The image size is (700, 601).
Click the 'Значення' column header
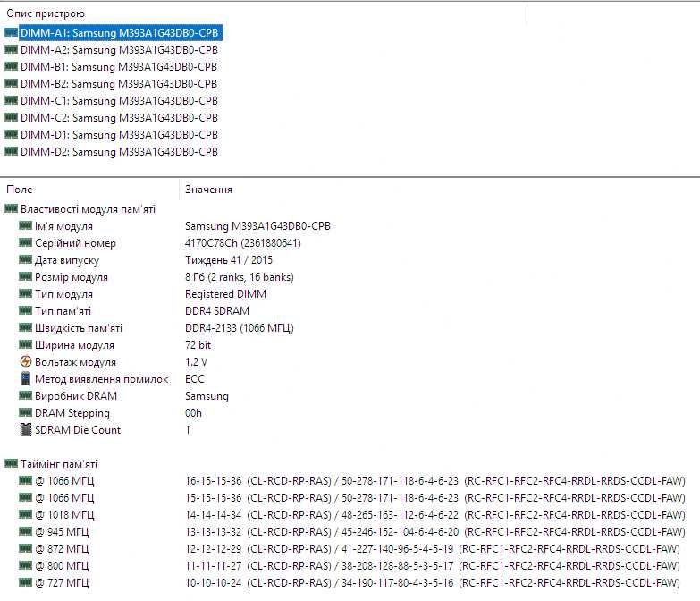tap(208, 190)
